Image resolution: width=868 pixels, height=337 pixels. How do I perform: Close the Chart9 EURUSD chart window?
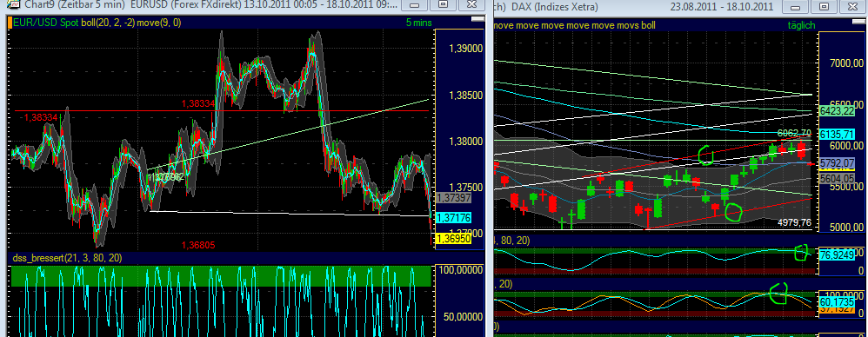pyautogui.click(x=471, y=5)
